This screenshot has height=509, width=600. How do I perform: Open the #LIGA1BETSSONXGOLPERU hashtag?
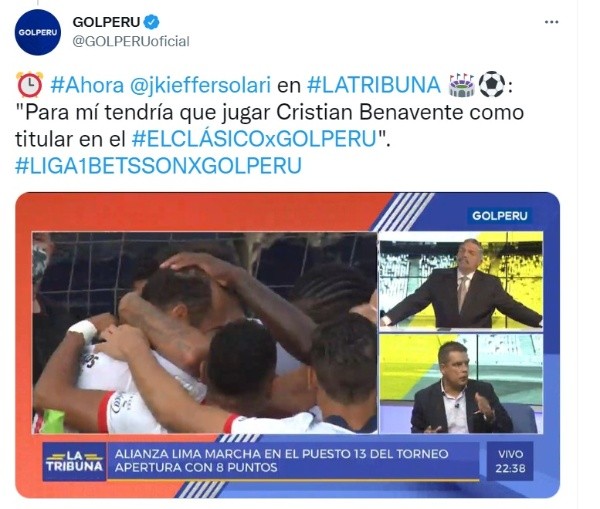(158, 166)
